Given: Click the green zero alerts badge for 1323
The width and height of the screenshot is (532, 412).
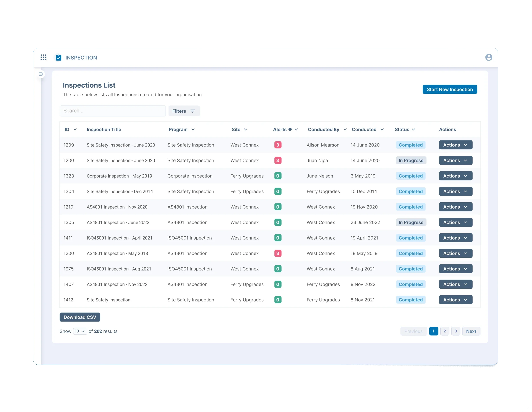Looking at the screenshot, I should pyautogui.click(x=278, y=176).
